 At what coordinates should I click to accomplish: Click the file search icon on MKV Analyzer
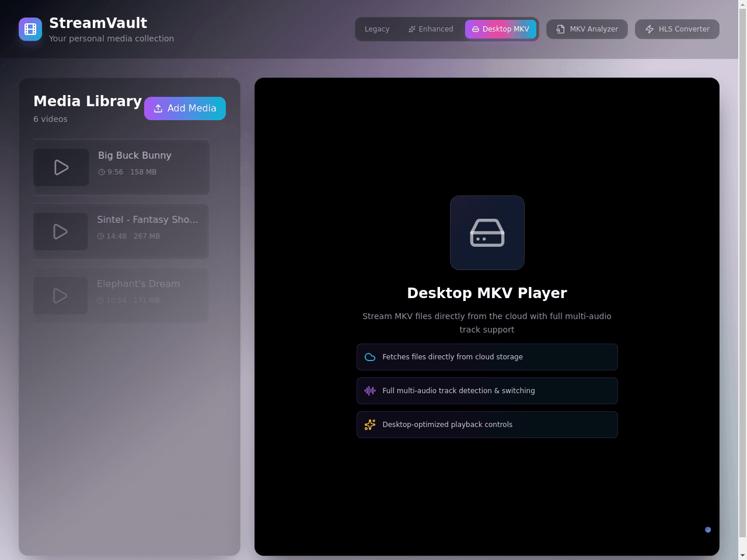pos(560,29)
